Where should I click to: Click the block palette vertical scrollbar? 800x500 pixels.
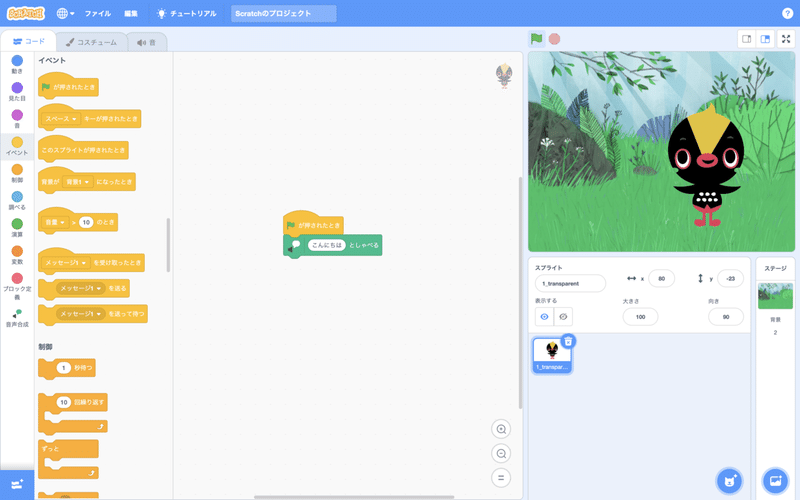pos(168,245)
